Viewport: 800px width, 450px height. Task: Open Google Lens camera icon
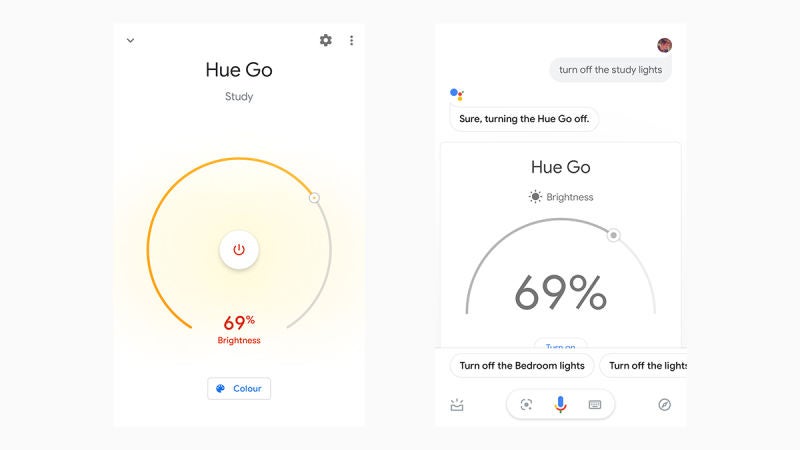tap(527, 404)
